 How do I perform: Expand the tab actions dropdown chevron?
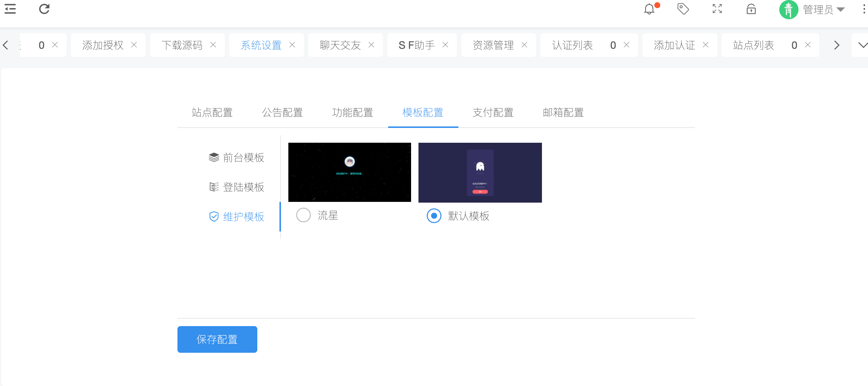pyautogui.click(x=863, y=45)
